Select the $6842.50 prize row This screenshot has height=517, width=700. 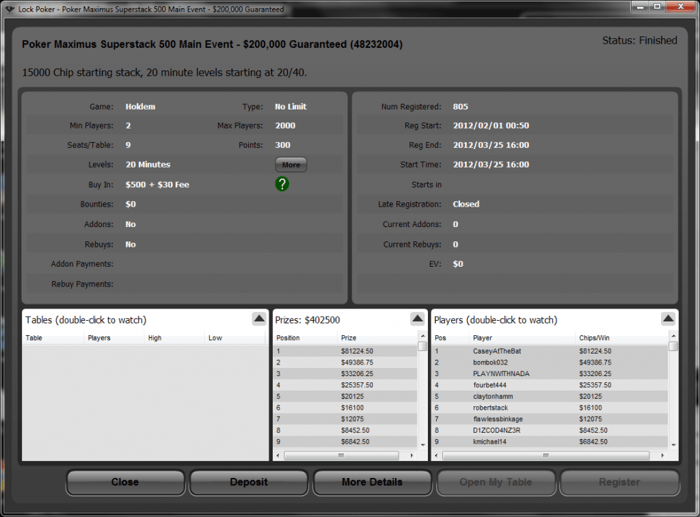coord(346,442)
